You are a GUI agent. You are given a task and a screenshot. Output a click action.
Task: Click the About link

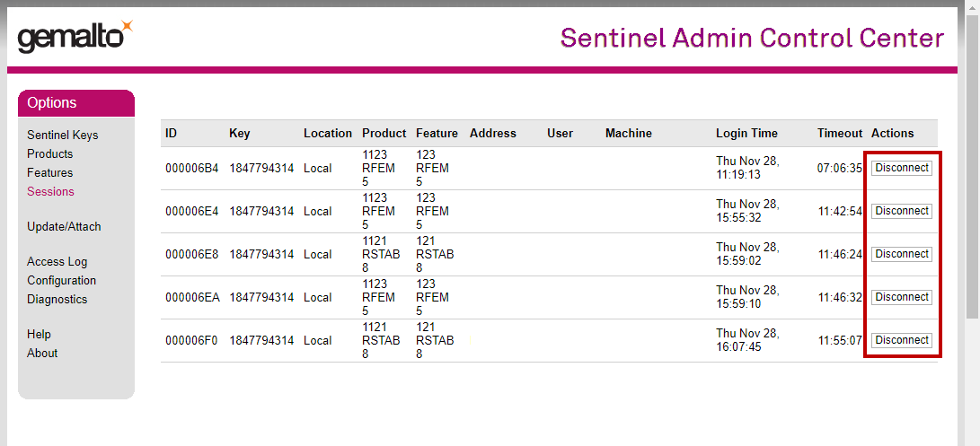(x=42, y=354)
